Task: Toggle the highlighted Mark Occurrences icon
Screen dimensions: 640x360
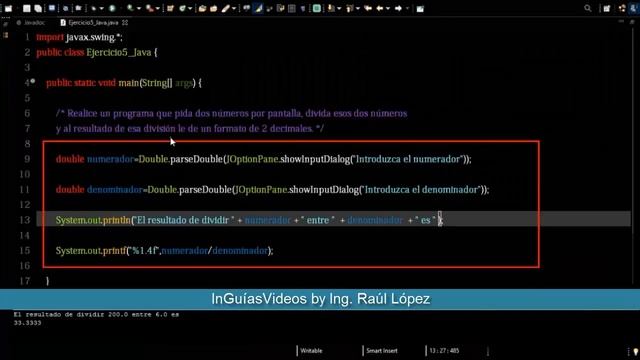Action: (x=258, y=8)
